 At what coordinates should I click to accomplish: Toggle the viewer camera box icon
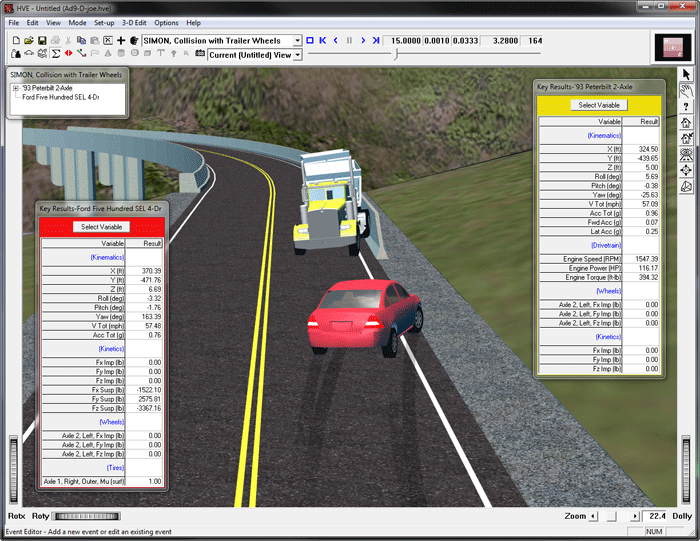tap(687, 186)
